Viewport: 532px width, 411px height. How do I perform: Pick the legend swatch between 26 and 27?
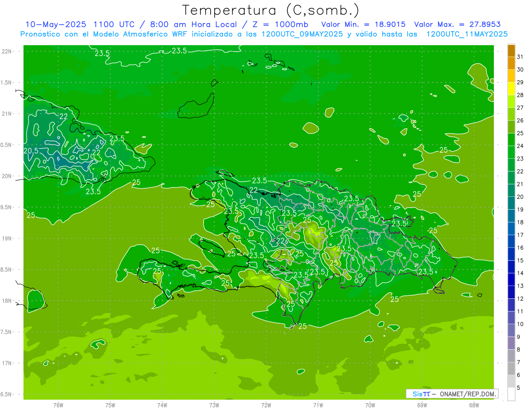coord(511,114)
